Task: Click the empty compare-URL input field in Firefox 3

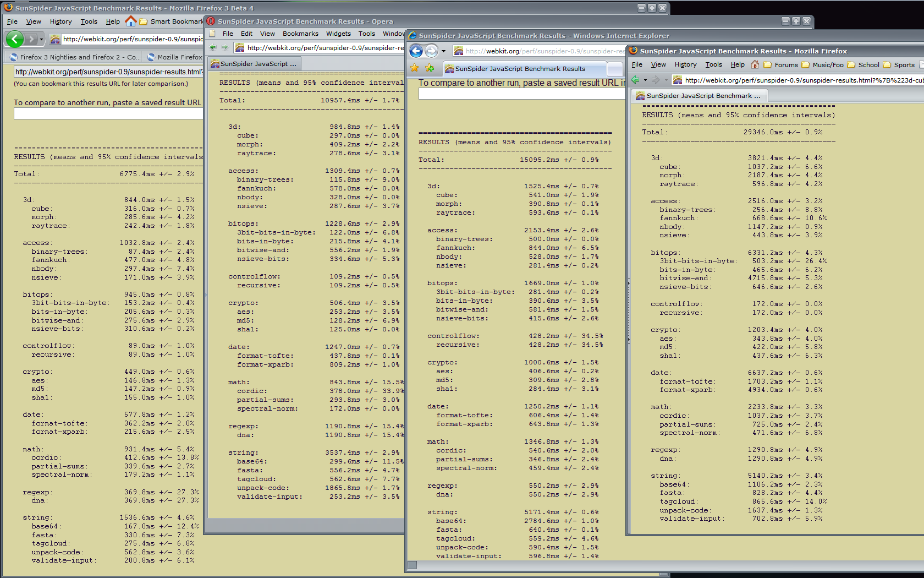Action: point(108,113)
